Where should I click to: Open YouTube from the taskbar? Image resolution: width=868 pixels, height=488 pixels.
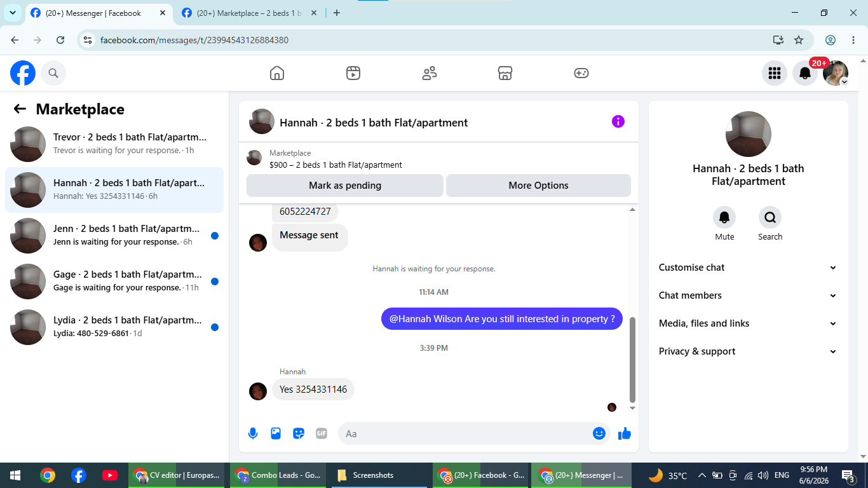109,475
